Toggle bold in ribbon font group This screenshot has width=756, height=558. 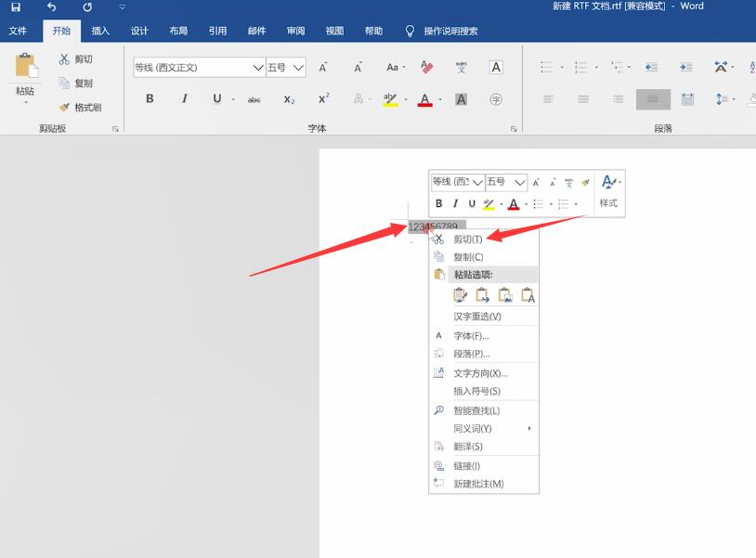(x=150, y=98)
